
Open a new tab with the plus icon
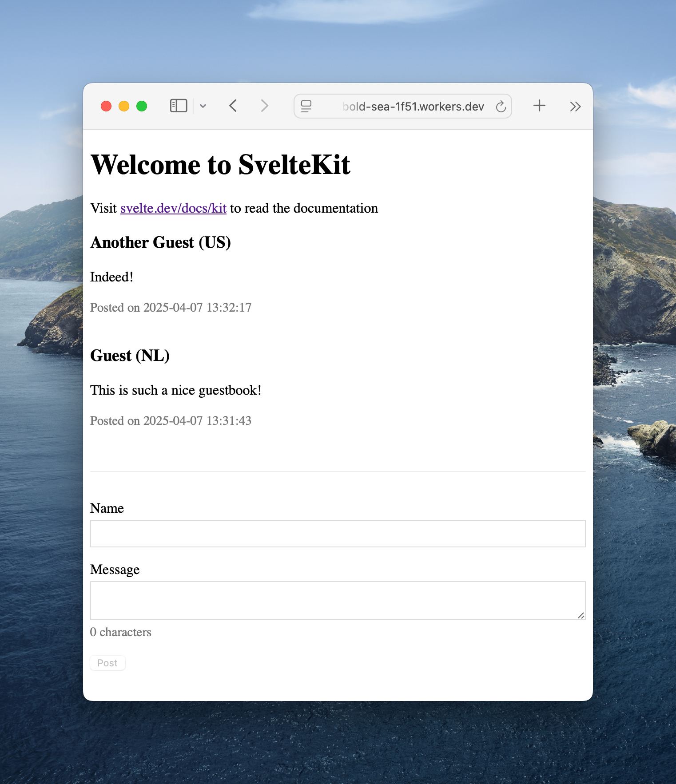(539, 106)
